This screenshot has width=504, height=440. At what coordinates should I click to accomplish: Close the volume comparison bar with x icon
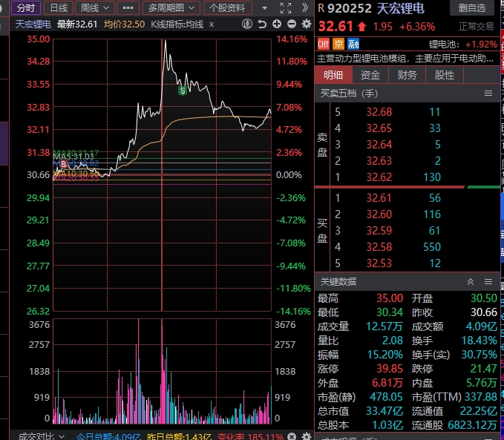coord(292,436)
